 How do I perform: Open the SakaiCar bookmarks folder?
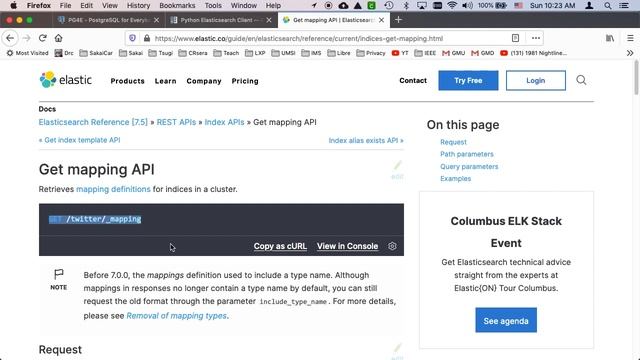point(96,53)
